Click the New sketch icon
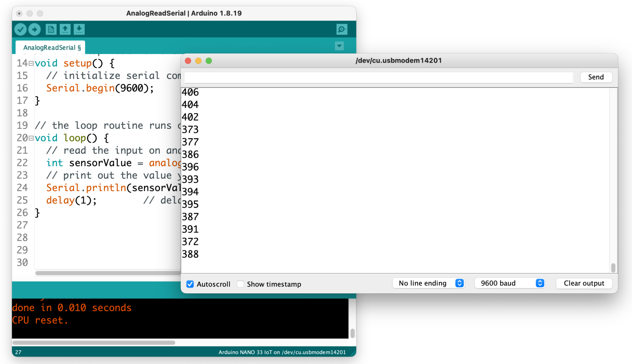 [51, 30]
